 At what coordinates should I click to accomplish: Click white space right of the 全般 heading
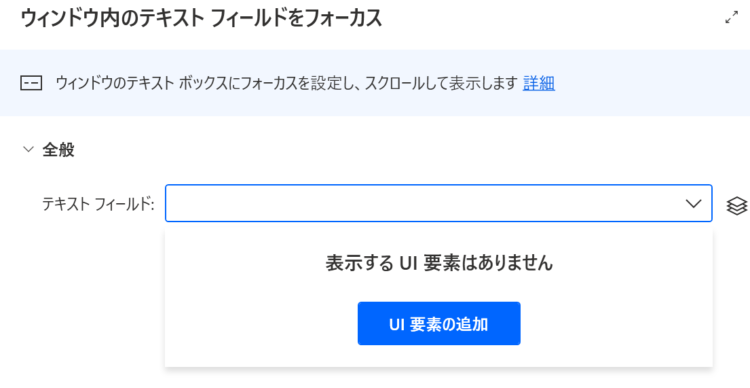(383, 150)
